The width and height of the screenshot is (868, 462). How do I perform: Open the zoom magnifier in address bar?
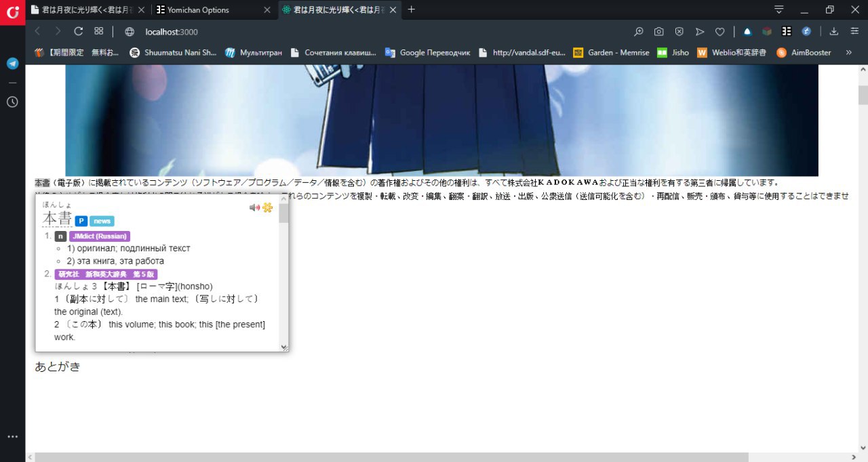(638, 31)
